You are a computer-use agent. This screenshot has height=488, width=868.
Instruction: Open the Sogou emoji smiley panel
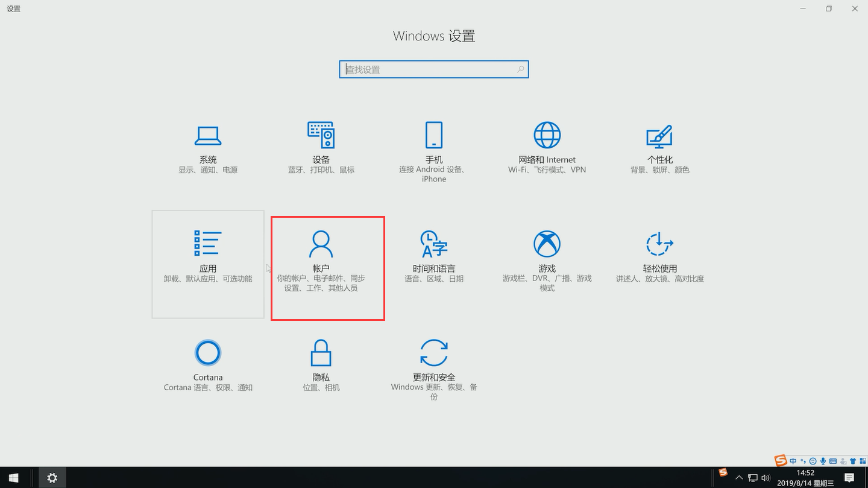pos(813,461)
